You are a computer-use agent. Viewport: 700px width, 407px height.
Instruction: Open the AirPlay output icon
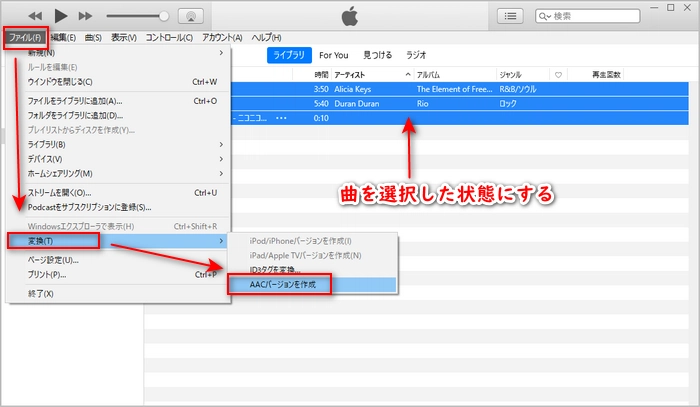pos(190,16)
